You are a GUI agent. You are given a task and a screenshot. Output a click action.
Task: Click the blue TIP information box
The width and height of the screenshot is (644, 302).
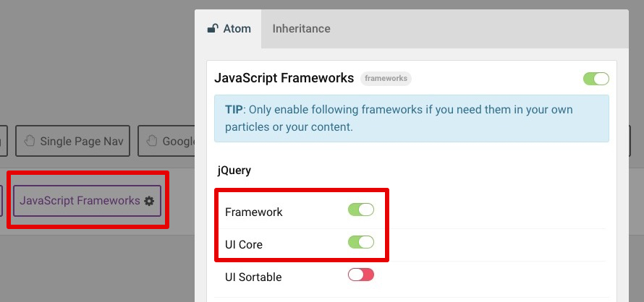point(412,118)
